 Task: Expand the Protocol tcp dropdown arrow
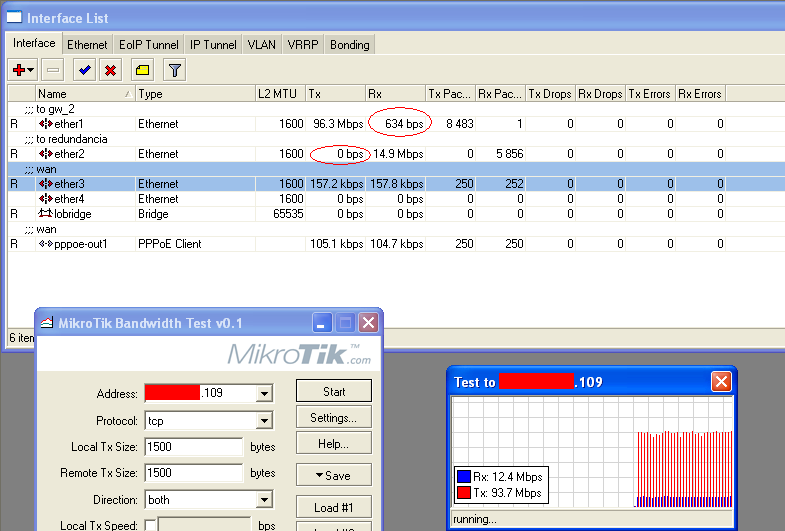tap(264, 421)
